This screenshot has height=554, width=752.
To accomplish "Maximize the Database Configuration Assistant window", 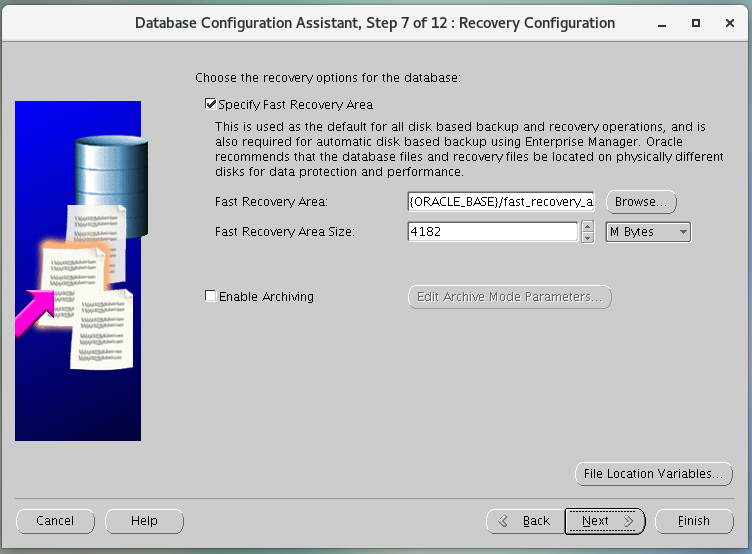I will (696, 23).
